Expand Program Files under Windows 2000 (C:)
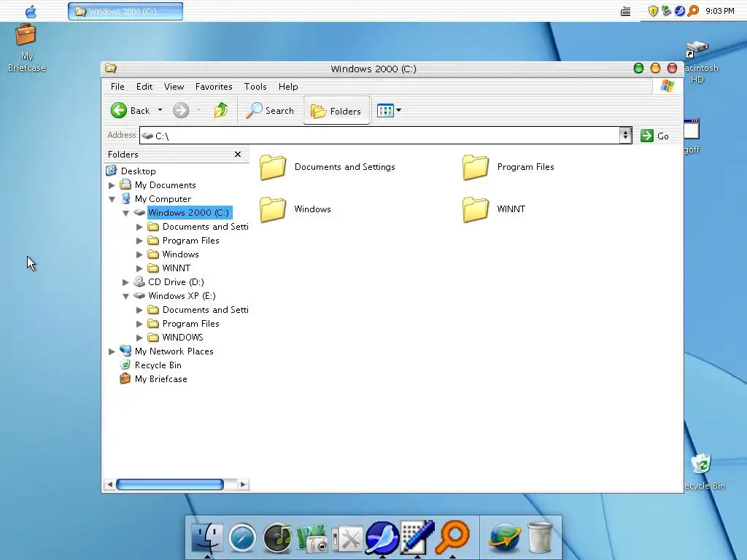 [139, 241]
